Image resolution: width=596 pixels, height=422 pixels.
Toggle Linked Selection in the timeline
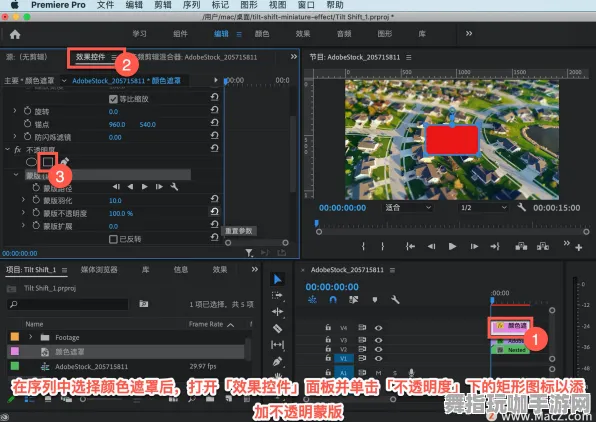pyautogui.click(x=353, y=300)
